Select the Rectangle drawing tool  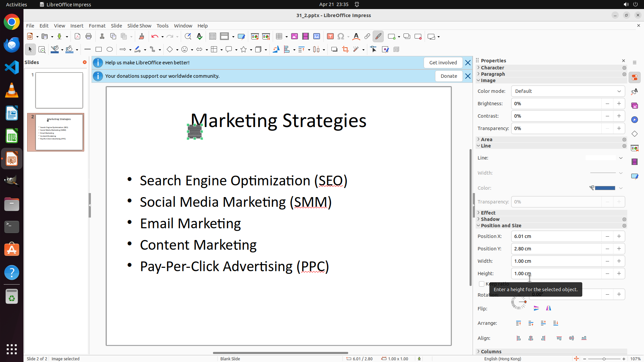(99, 50)
